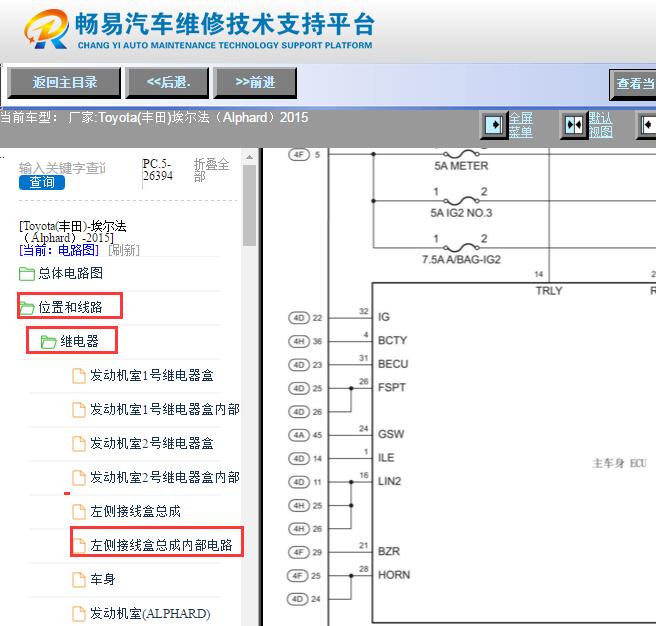Click the LIN2 terminal label
Screen dimensions: 656x626
[x=390, y=481]
